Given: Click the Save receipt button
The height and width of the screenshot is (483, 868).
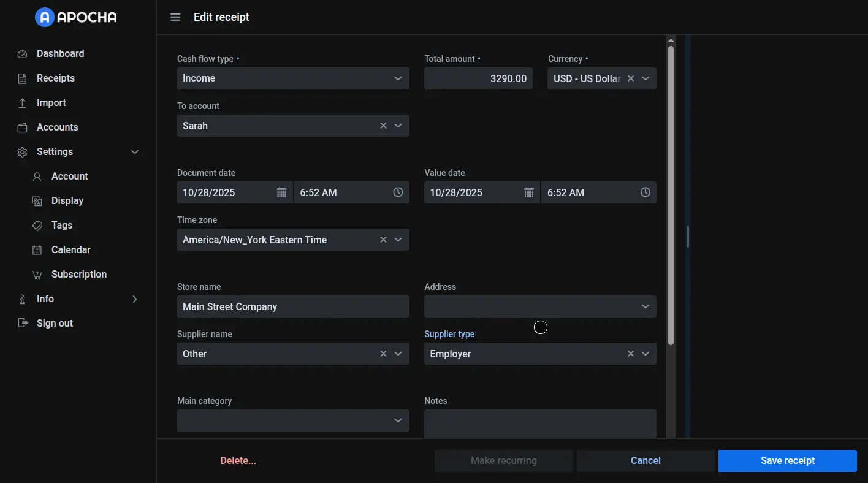Looking at the screenshot, I should 787,461.
